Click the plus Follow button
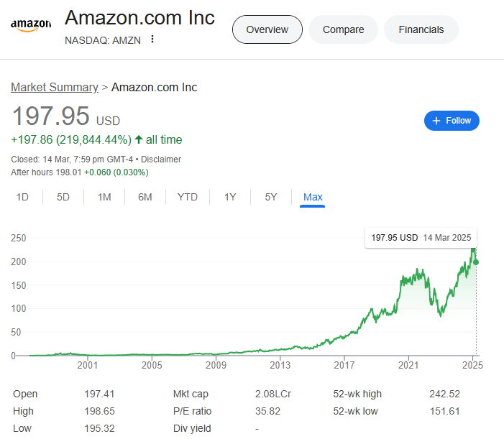 coord(452,121)
